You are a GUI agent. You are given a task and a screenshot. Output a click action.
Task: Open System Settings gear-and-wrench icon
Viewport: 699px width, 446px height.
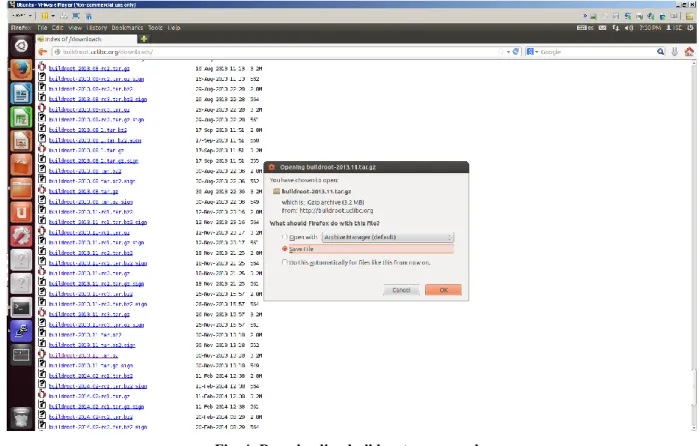coord(21,236)
